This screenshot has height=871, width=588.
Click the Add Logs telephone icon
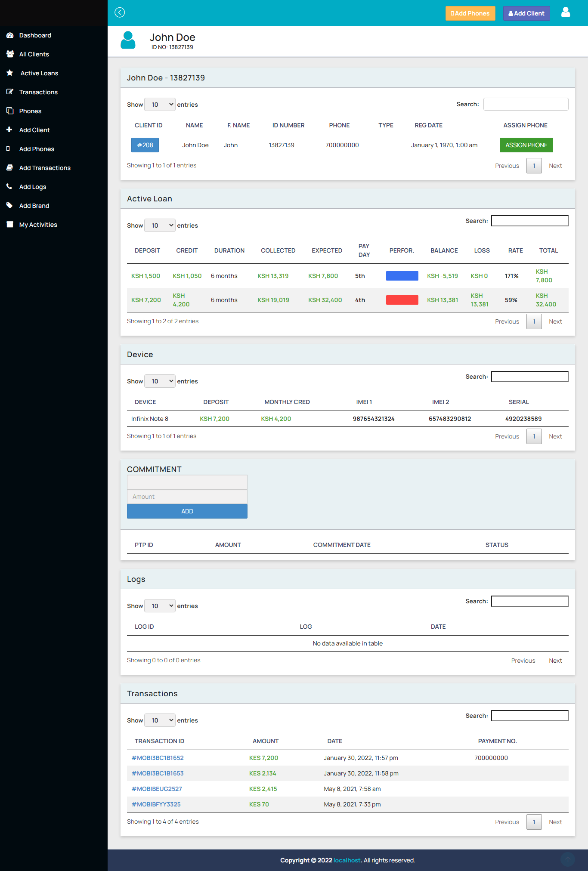(9, 187)
